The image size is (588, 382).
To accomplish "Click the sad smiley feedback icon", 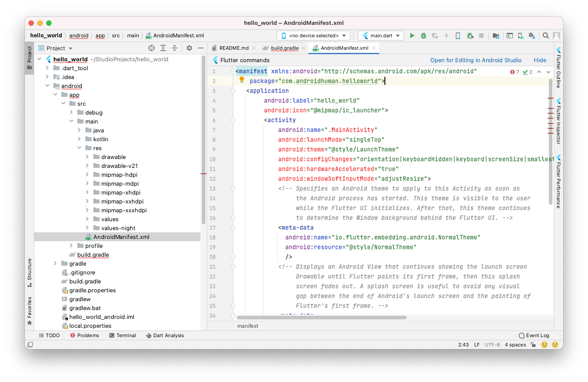I will (555, 345).
